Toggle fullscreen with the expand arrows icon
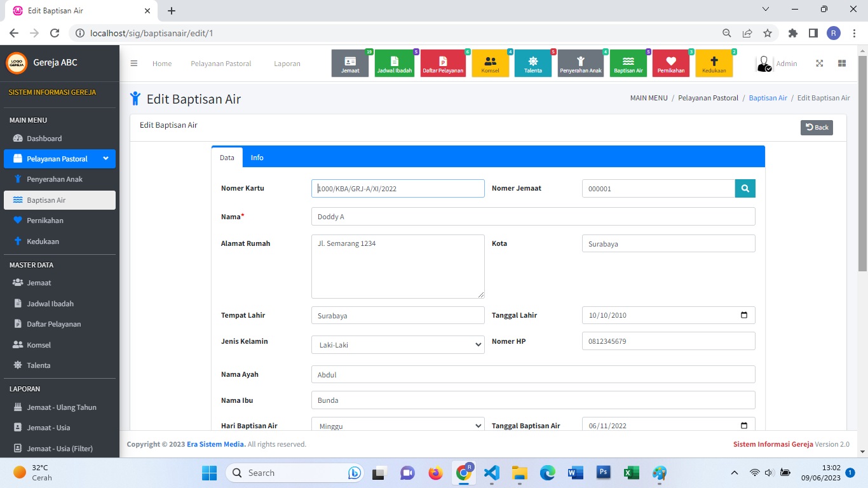Viewport: 868px width, 488px height. tap(820, 64)
